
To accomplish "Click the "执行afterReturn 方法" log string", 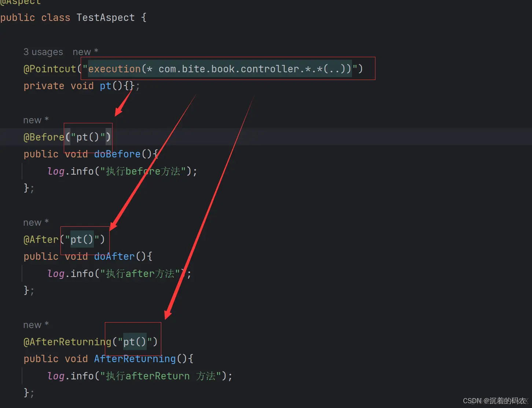I will (x=161, y=376).
